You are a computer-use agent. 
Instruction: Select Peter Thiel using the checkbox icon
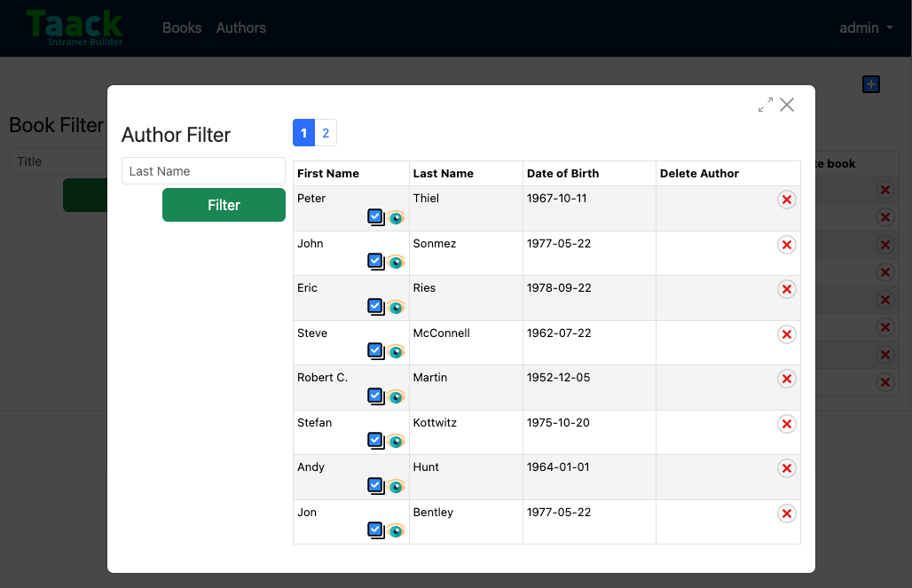click(376, 217)
